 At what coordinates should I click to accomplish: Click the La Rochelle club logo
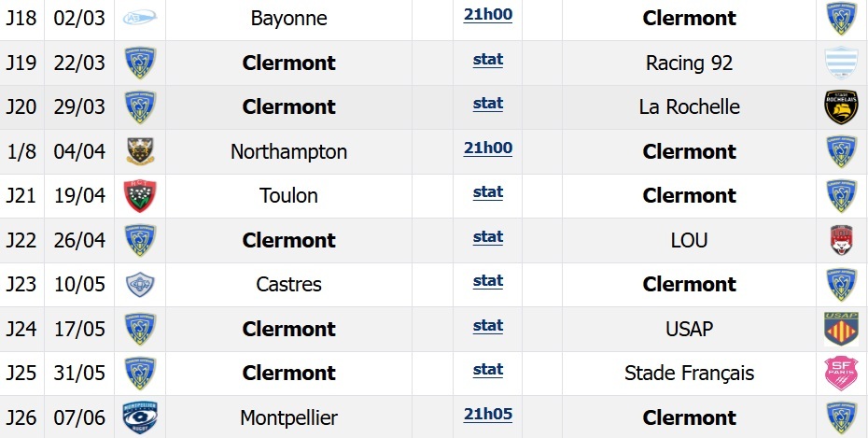(841, 106)
